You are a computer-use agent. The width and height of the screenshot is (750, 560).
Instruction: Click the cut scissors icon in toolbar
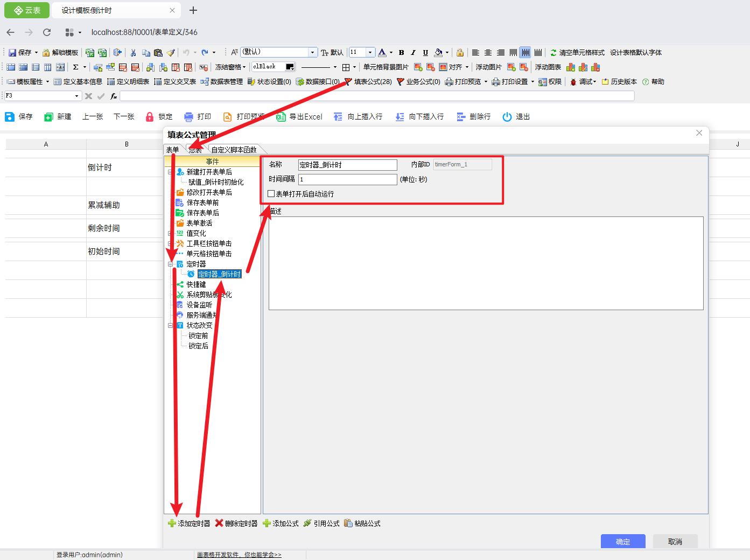tap(133, 53)
